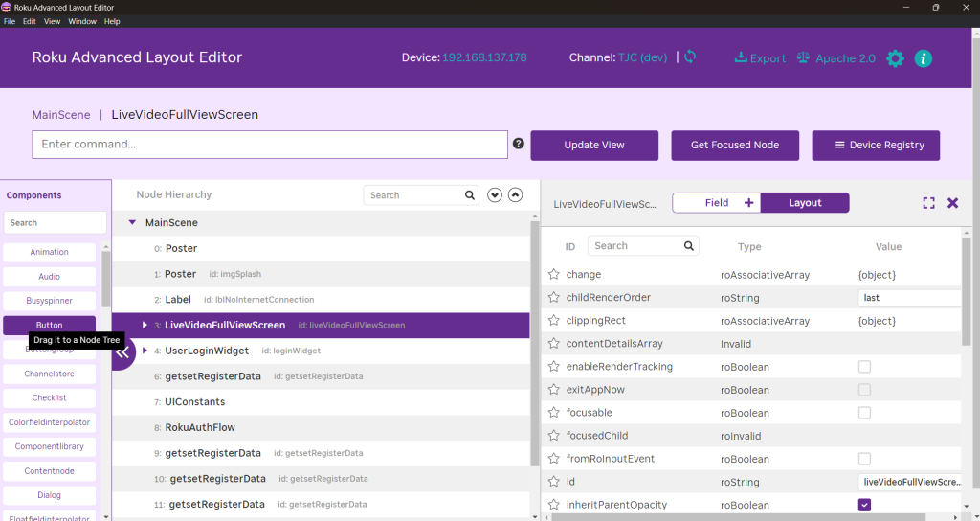
Task: Click the plus icon beside Field
Action: click(748, 203)
